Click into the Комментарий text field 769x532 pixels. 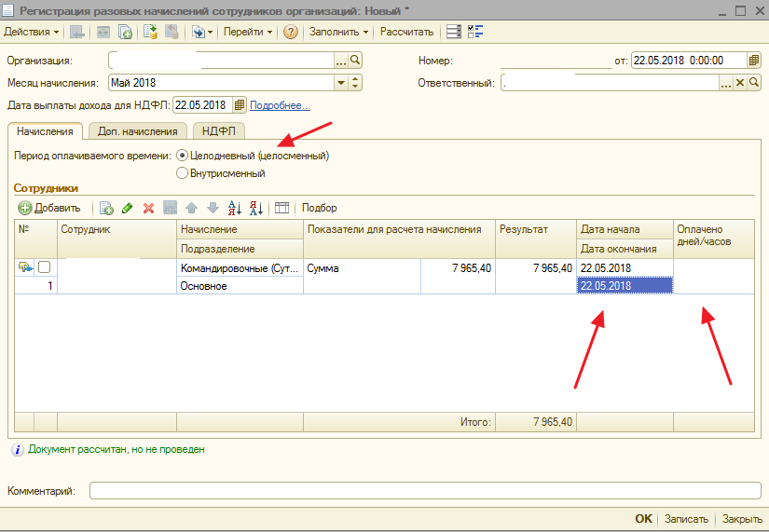click(x=424, y=491)
